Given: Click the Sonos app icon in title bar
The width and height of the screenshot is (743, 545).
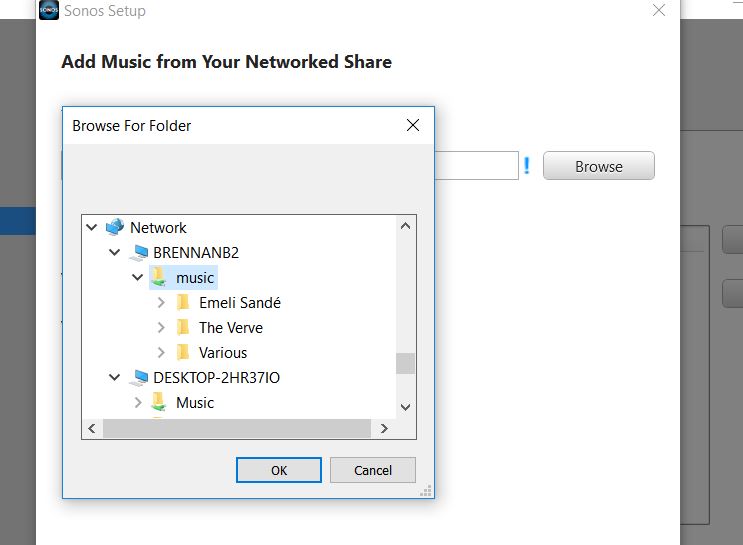Looking at the screenshot, I should pyautogui.click(x=49, y=10).
